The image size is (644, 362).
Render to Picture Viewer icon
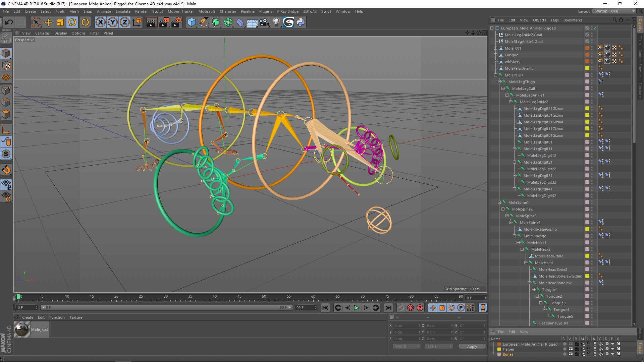pos(164,22)
